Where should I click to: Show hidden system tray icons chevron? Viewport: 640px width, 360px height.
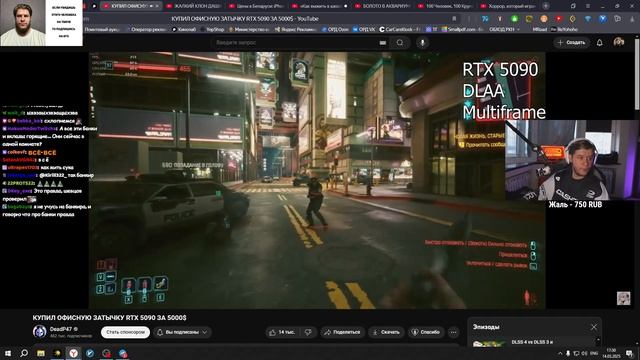coord(560,353)
